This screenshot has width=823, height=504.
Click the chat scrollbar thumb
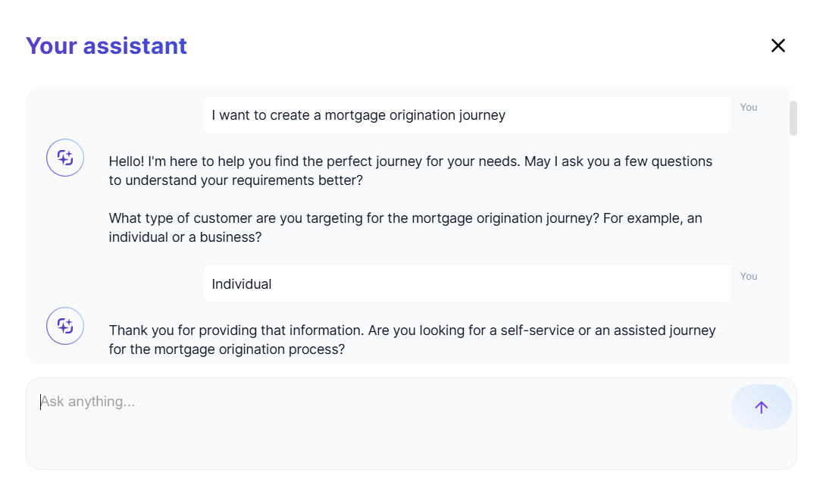(793, 118)
